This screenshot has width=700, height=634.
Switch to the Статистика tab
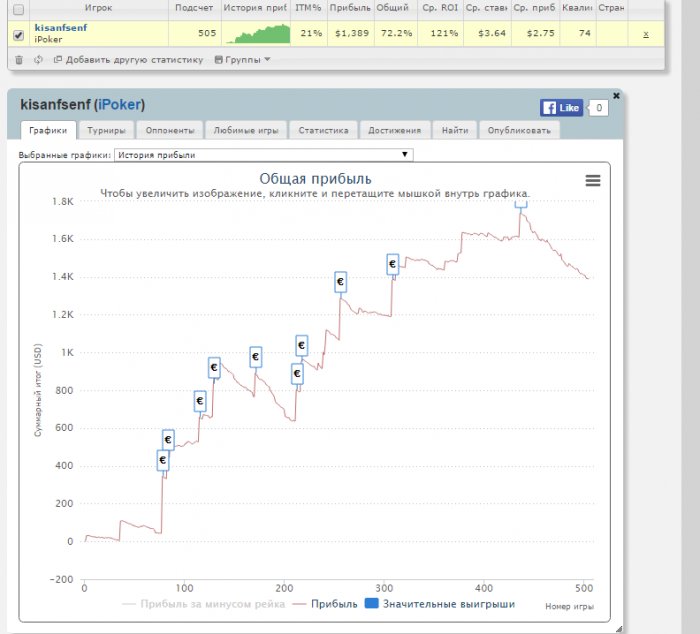pos(323,130)
